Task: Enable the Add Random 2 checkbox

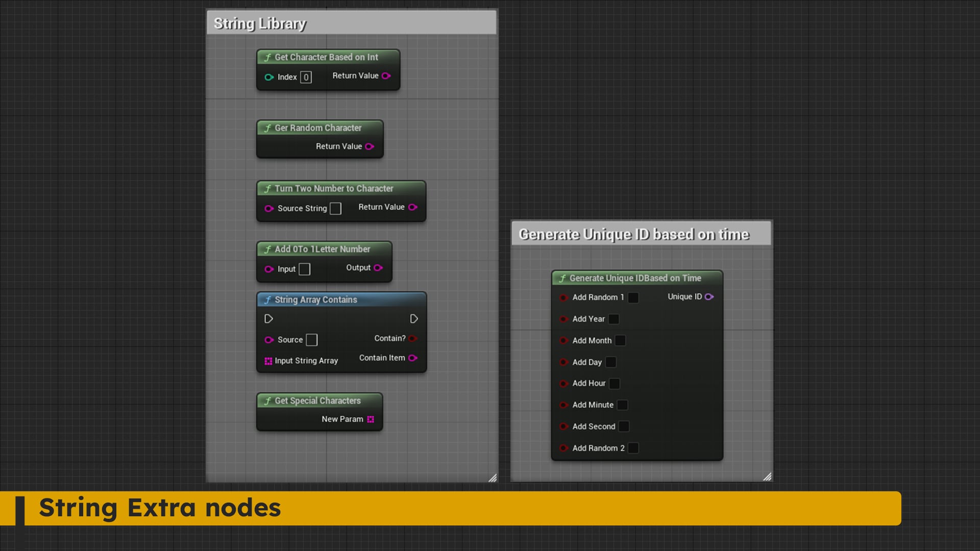Action: (x=633, y=448)
